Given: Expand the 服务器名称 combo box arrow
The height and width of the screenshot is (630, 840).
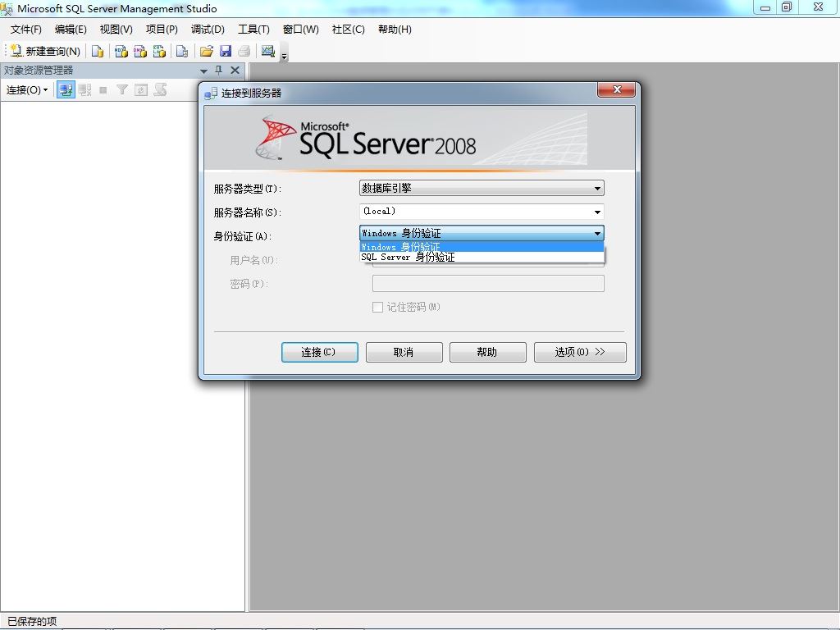Looking at the screenshot, I should coord(597,212).
